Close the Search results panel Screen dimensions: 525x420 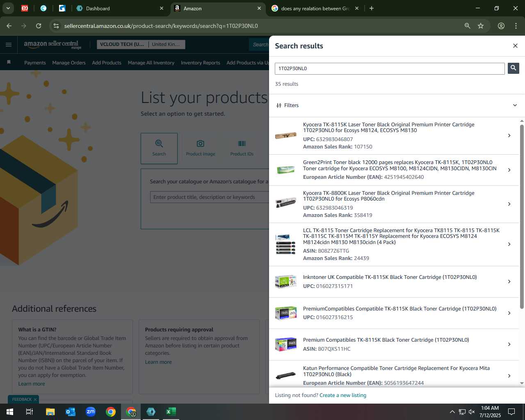click(x=515, y=46)
